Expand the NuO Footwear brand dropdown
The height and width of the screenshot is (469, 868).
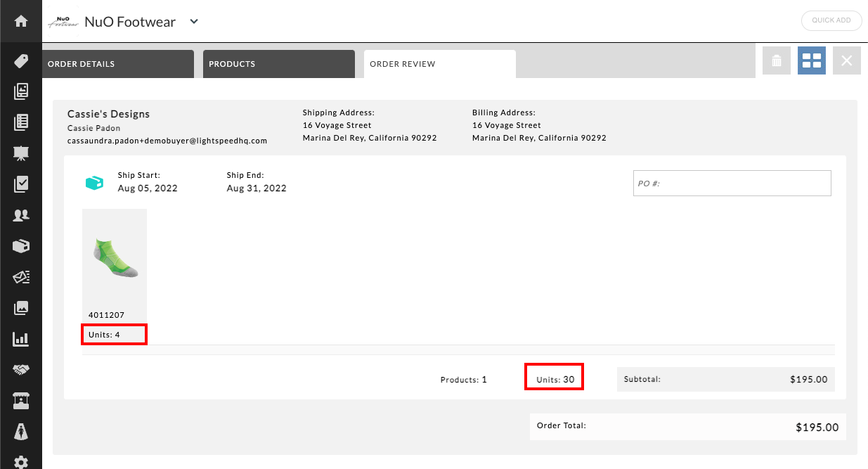click(195, 21)
